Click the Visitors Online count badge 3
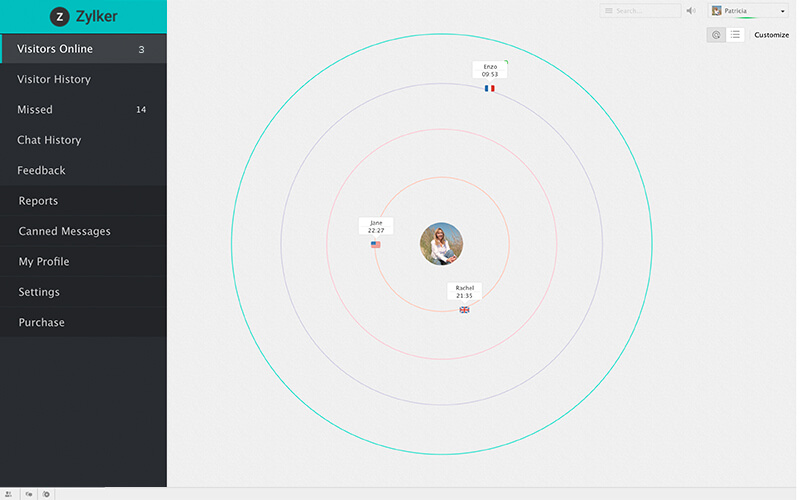Viewport: 800px width, 500px height. pos(141,49)
